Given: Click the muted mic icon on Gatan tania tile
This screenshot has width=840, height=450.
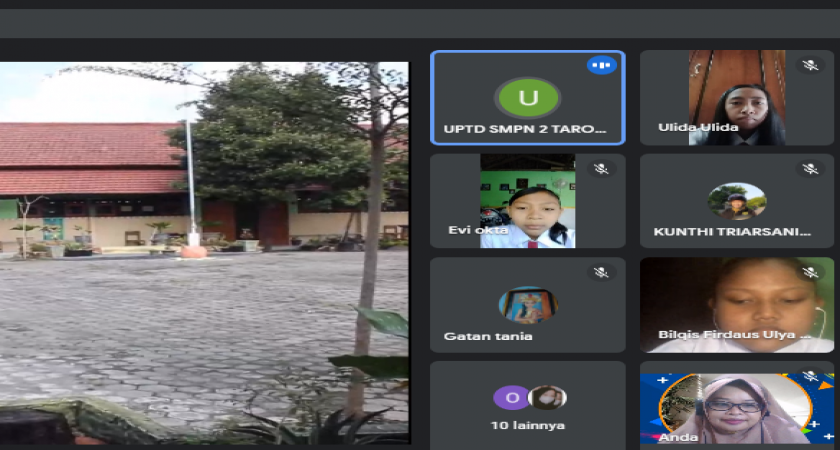Looking at the screenshot, I should pos(601,272).
